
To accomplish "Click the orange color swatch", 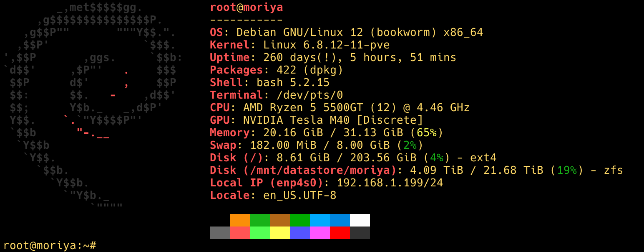I will tap(240, 220).
